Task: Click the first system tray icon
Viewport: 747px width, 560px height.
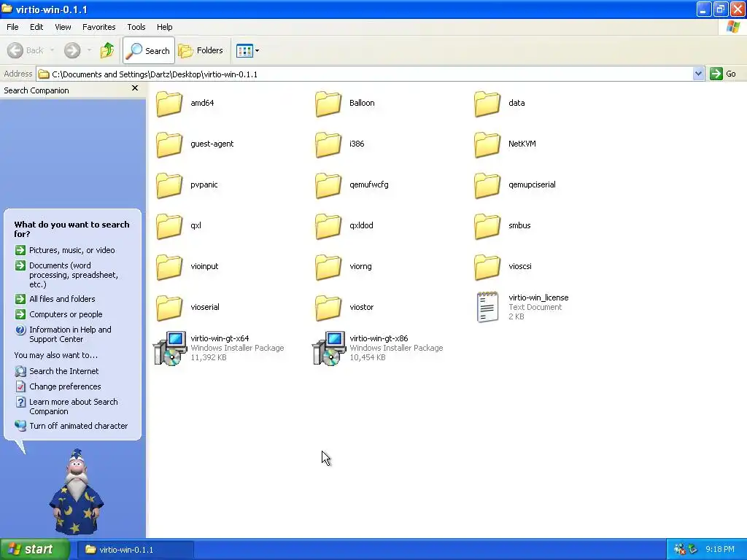Action: (x=679, y=550)
